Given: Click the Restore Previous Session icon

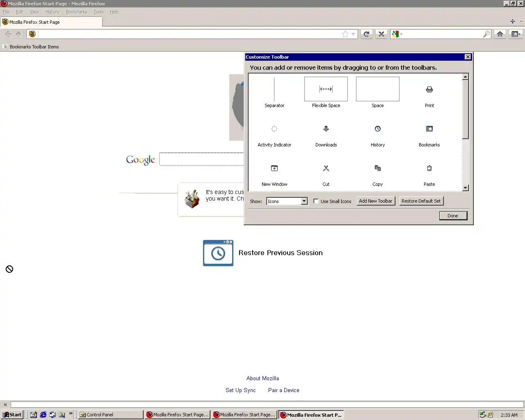Looking at the screenshot, I should tap(218, 253).
